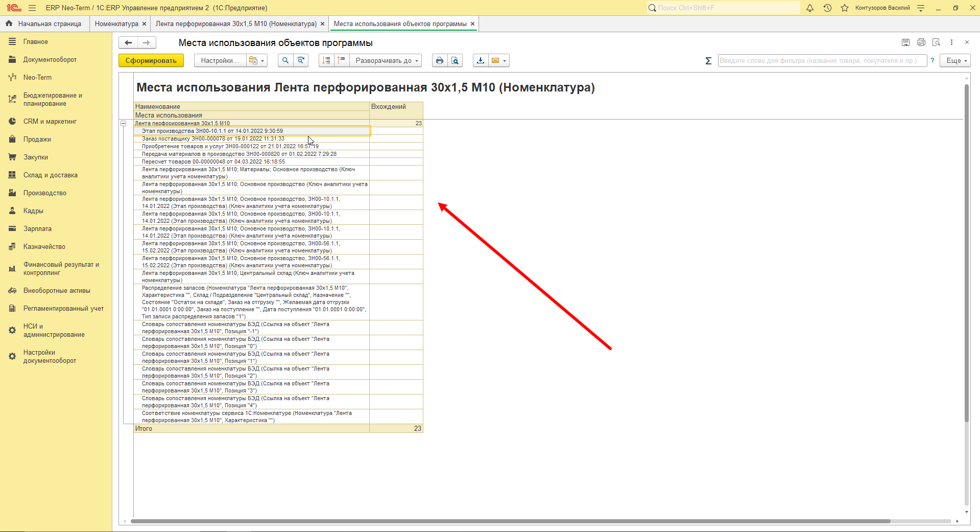Open the three-dot form menu
980x532 pixels.
pos(951,42)
